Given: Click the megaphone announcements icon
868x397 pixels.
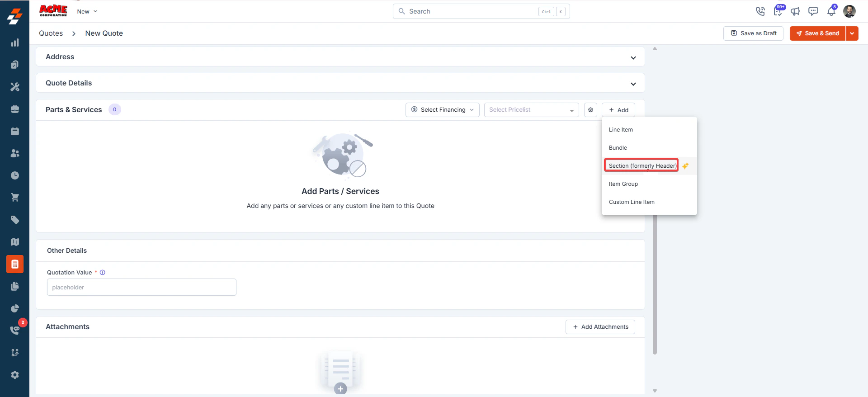Looking at the screenshot, I should [795, 11].
